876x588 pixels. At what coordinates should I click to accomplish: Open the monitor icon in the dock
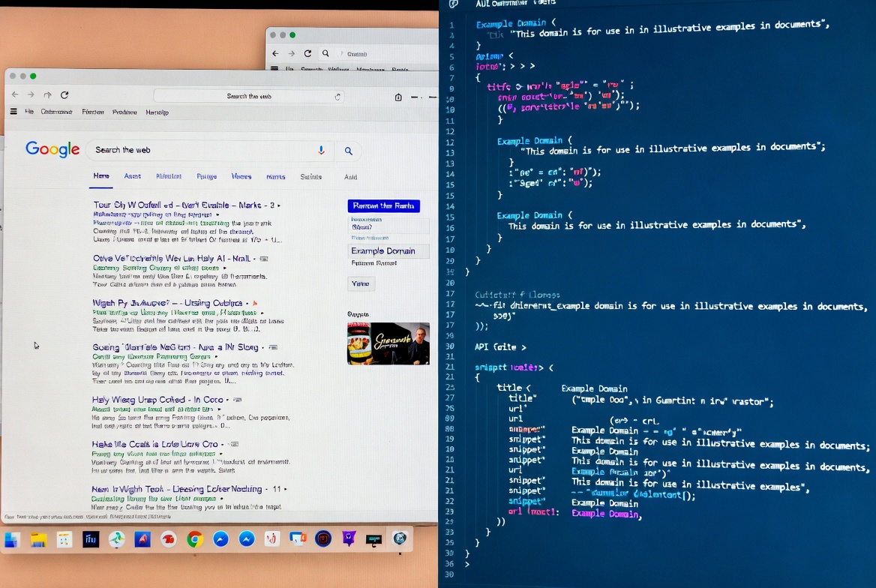pos(373,540)
